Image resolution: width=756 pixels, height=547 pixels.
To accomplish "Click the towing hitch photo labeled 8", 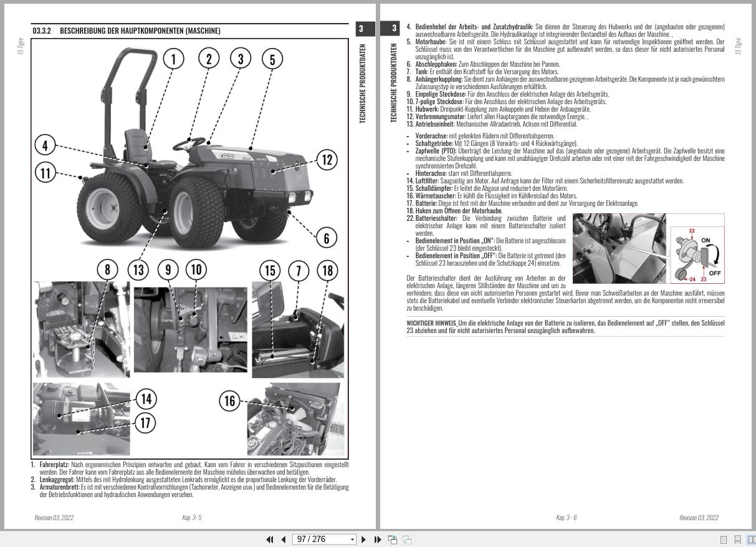I will click(81, 329).
